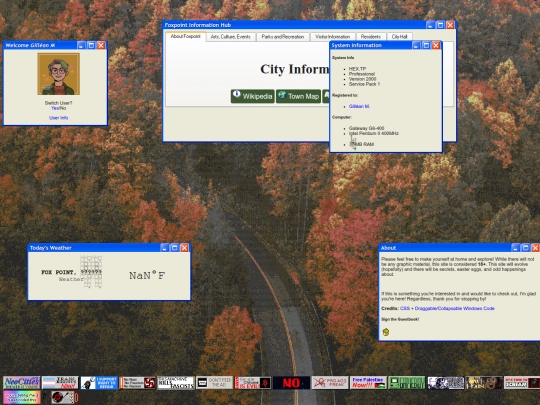The width and height of the screenshot is (540, 405).
Task: Maximize the Foxpoint Information Hub window
Action: [440, 25]
